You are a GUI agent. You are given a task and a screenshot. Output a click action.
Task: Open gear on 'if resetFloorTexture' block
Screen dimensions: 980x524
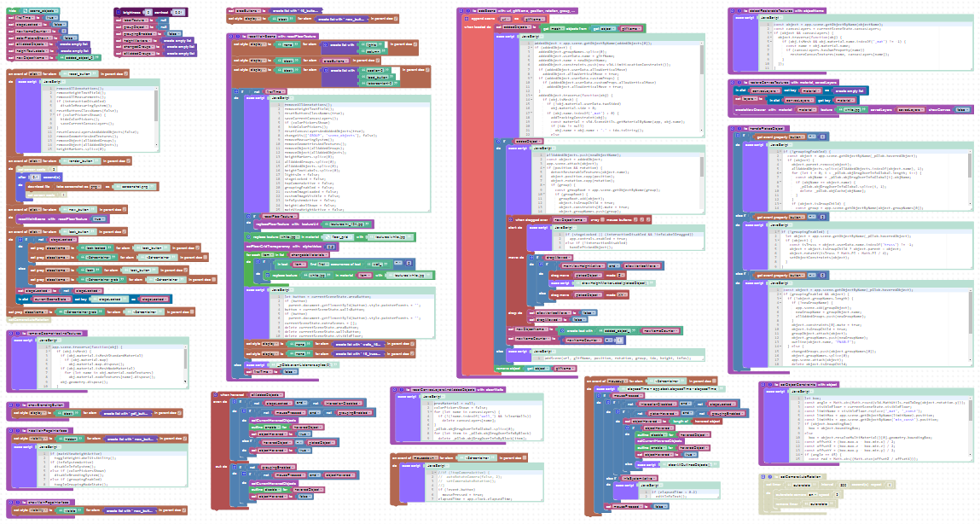point(248,217)
